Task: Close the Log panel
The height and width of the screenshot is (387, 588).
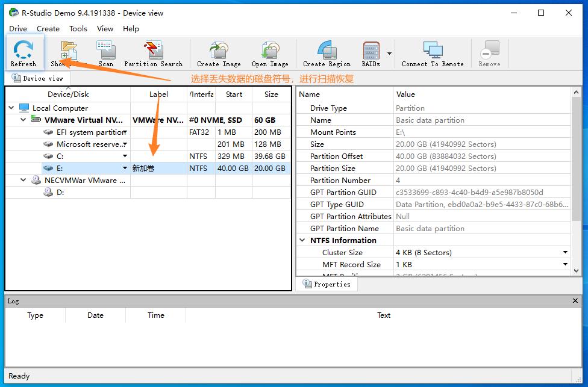Action: [575, 301]
